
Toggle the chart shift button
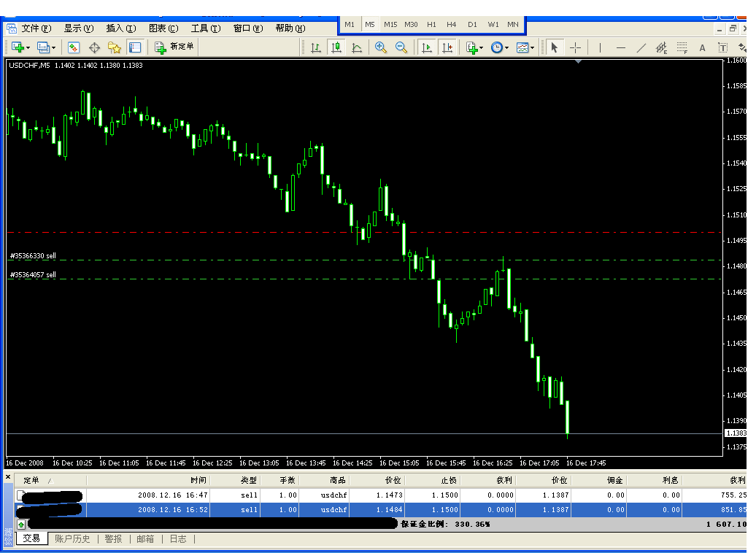tap(447, 47)
